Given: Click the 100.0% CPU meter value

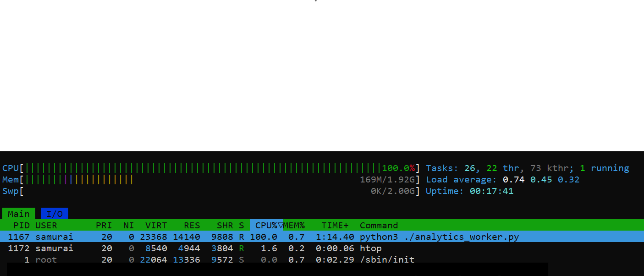Looking at the screenshot, I should point(398,168).
